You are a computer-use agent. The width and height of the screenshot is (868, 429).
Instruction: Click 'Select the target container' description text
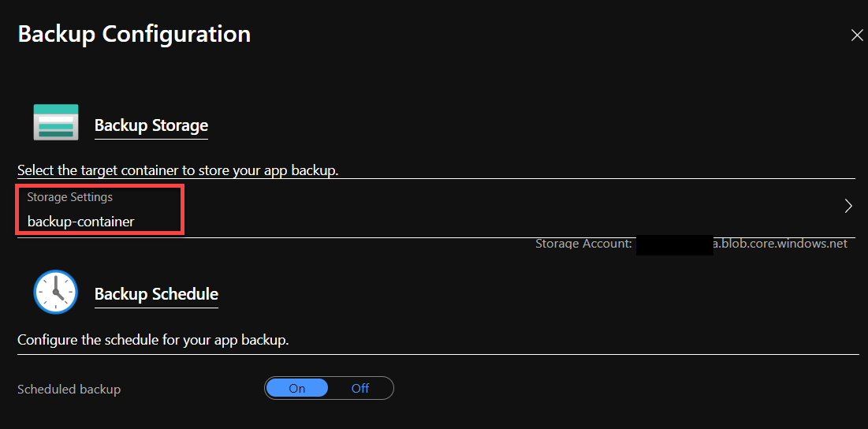177,170
